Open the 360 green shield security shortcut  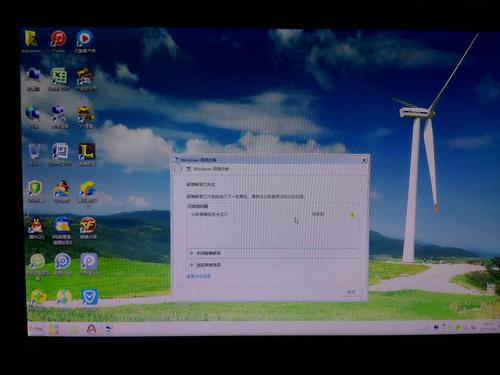[x=35, y=191]
